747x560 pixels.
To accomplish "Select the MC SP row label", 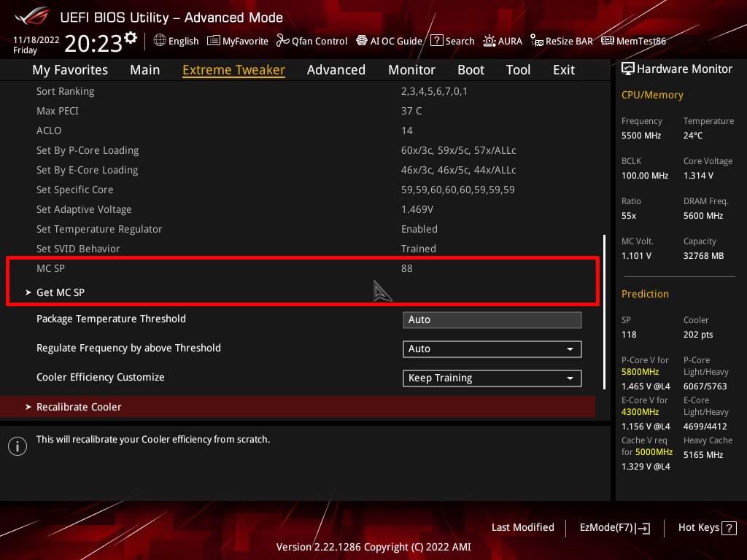I will [50, 268].
